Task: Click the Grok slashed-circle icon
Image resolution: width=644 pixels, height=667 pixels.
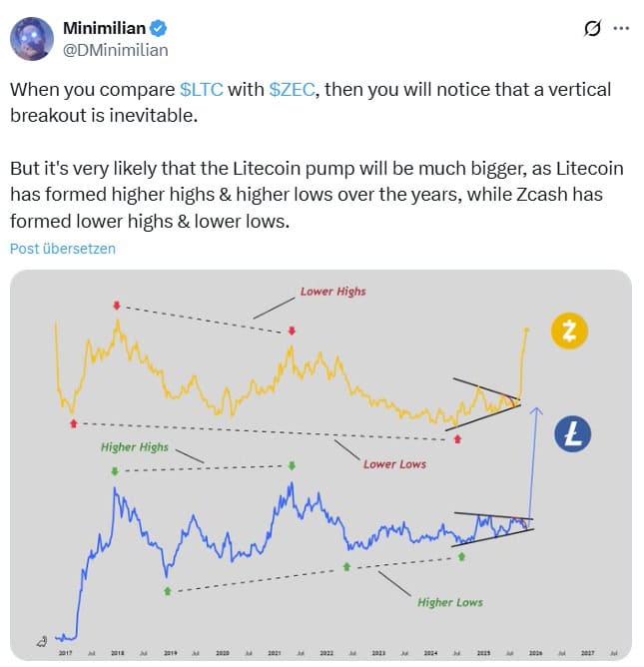Action: [x=592, y=29]
